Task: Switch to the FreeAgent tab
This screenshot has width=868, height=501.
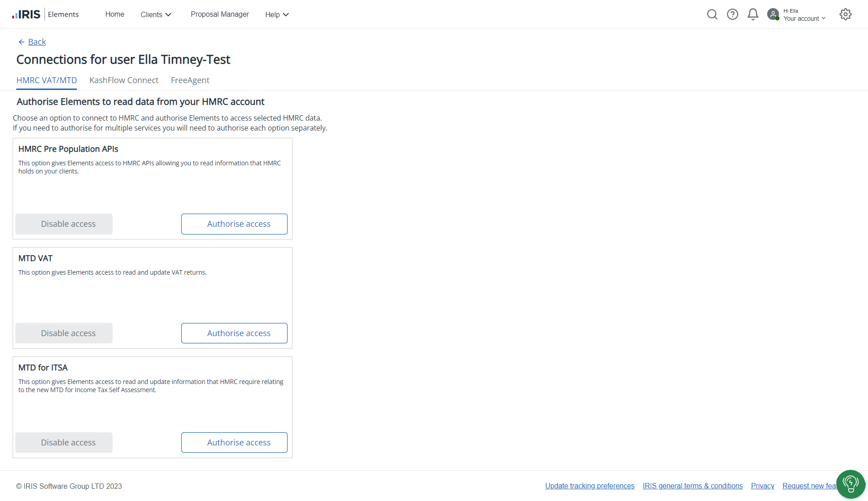Action: click(x=190, y=80)
